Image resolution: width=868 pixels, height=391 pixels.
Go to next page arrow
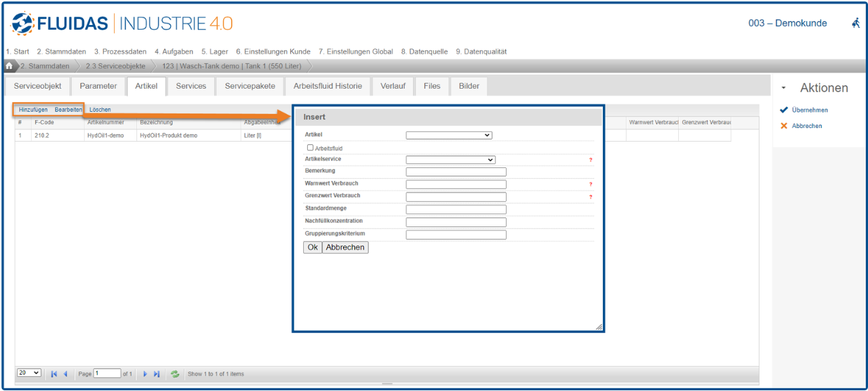click(145, 374)
